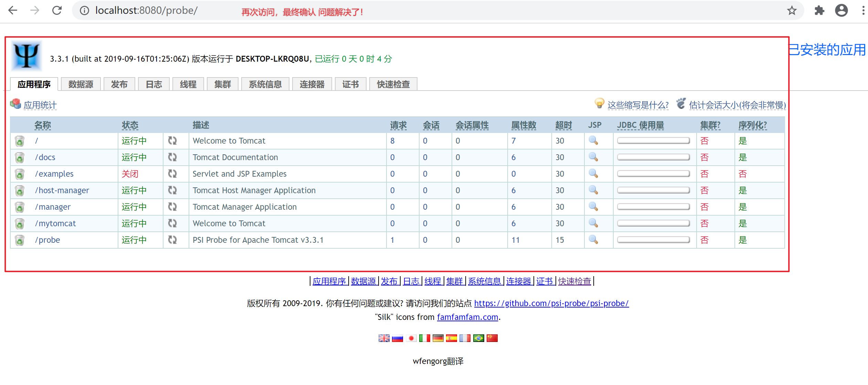The image size is (868, 385).
Task: Open the 这些缩写是什么? help link
Action: point(638,105)
